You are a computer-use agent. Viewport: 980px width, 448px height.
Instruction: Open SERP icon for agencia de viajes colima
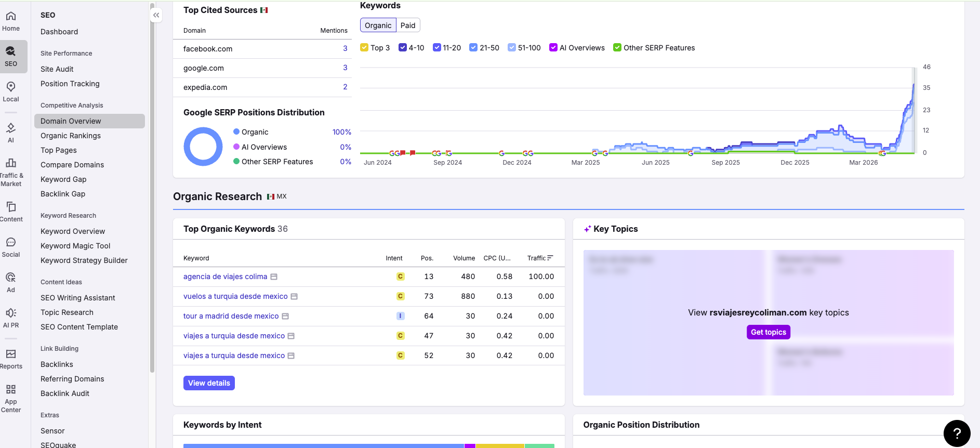(x=274, y=277)
